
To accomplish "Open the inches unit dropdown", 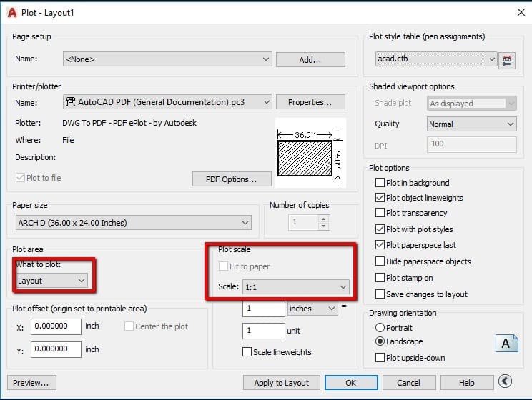I will 312,309.
